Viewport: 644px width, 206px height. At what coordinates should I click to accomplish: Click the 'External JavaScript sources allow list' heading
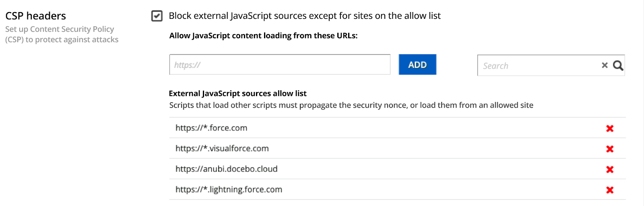tap(237, 94)
